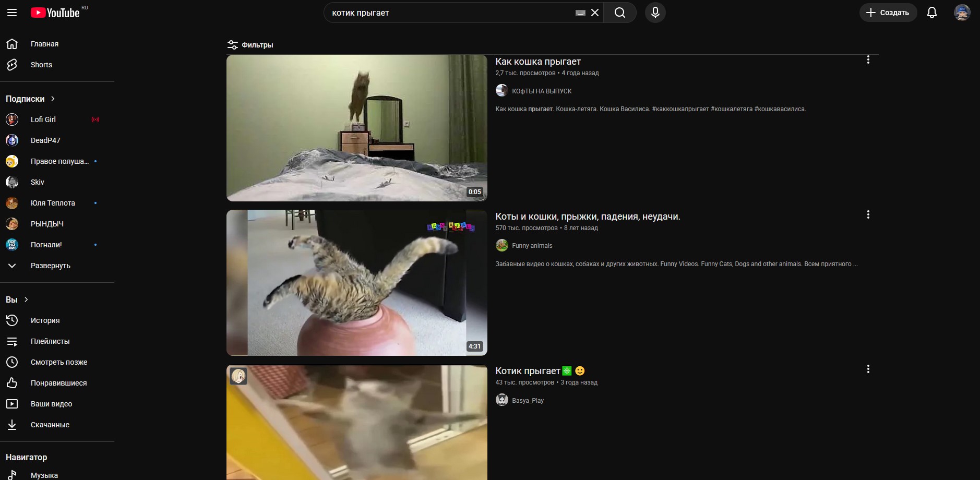Click the 'Забавные видео о кошках' description
The height and width of the screenshot is (480, 980).
tap(677, 264)
